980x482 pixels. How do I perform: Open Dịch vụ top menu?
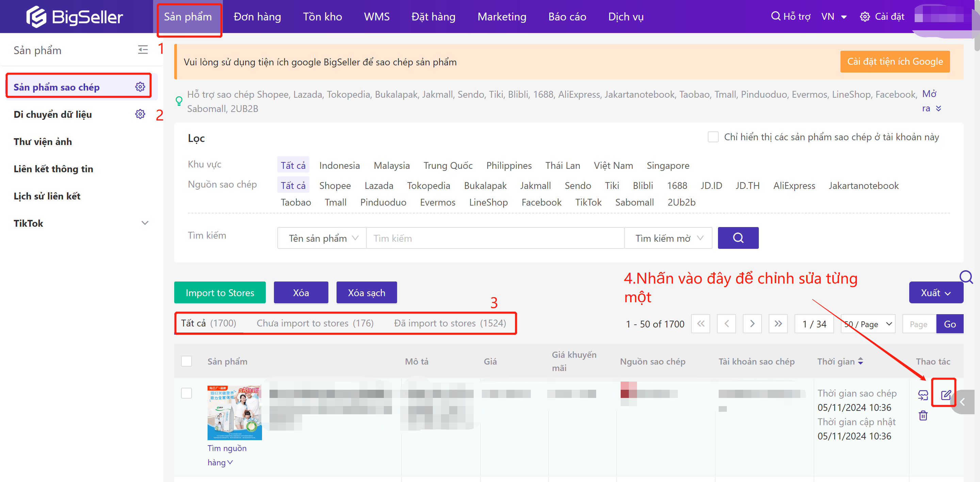coord(625,17)
